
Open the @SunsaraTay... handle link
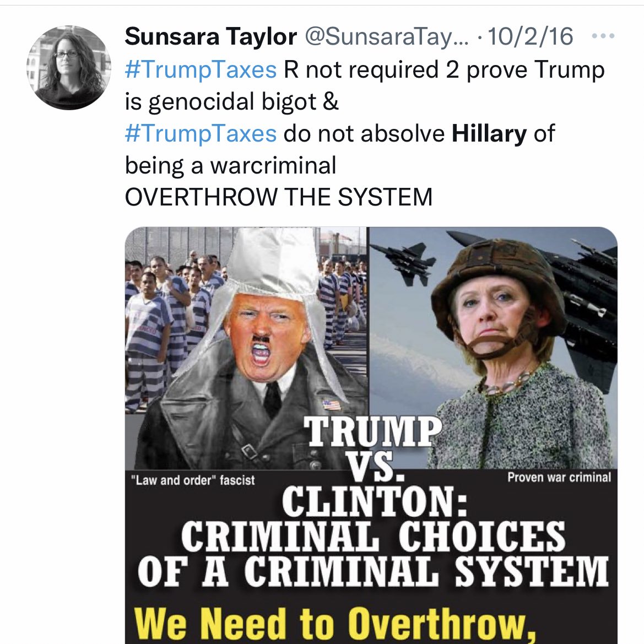click(386, 37)
